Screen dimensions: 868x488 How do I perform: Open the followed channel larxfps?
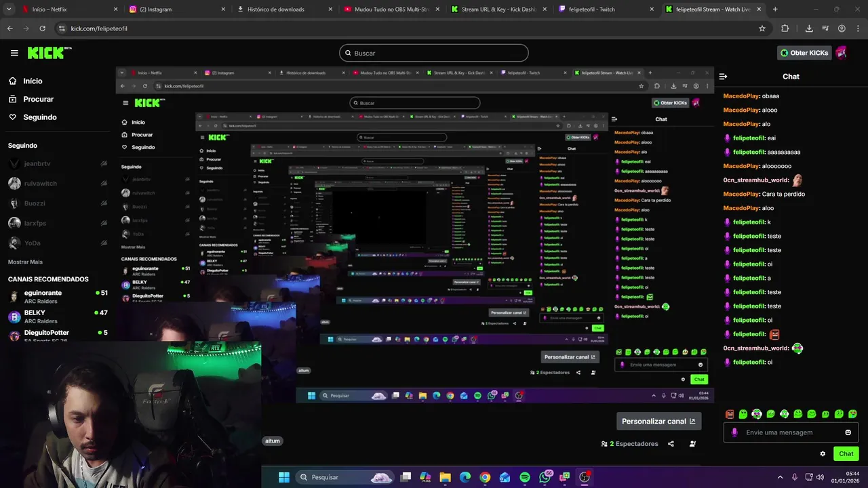(58, 223)
